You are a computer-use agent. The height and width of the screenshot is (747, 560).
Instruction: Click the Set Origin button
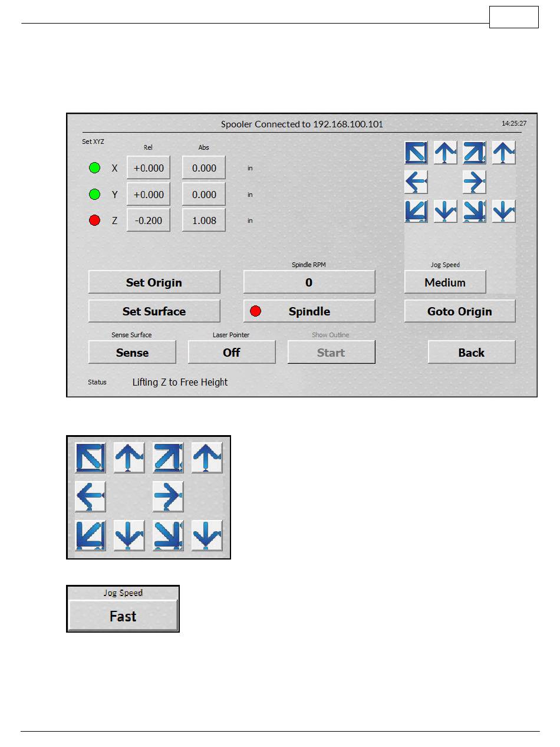pos(154,282)
